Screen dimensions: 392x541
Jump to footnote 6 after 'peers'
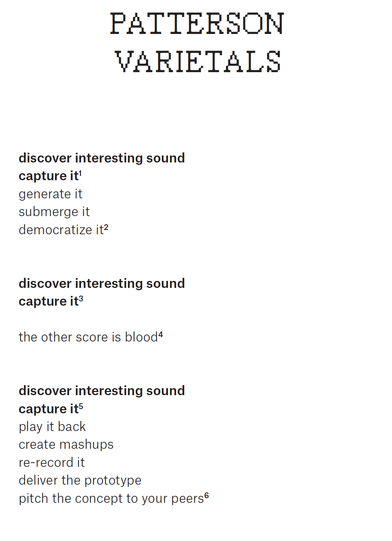(x=206, y=495)
